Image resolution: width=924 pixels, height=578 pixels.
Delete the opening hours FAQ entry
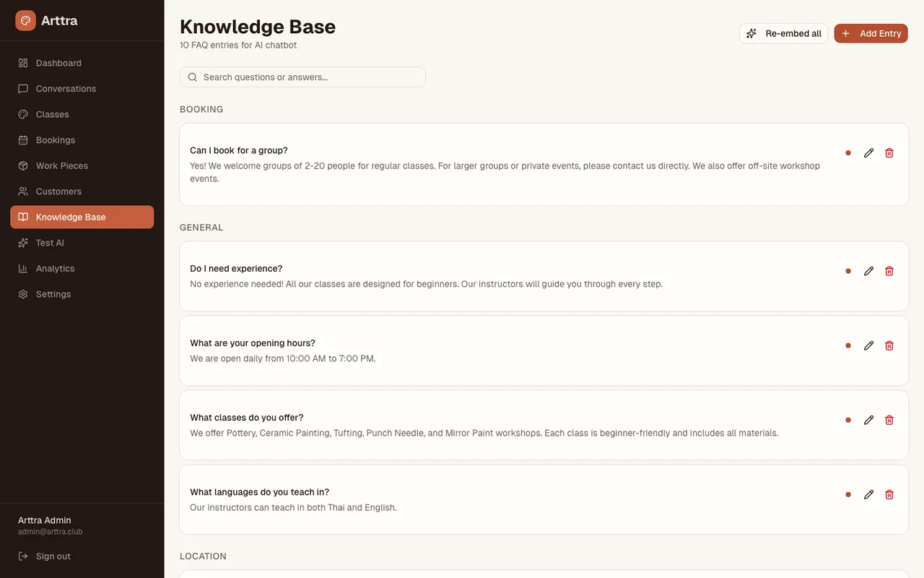coord(889,345)
